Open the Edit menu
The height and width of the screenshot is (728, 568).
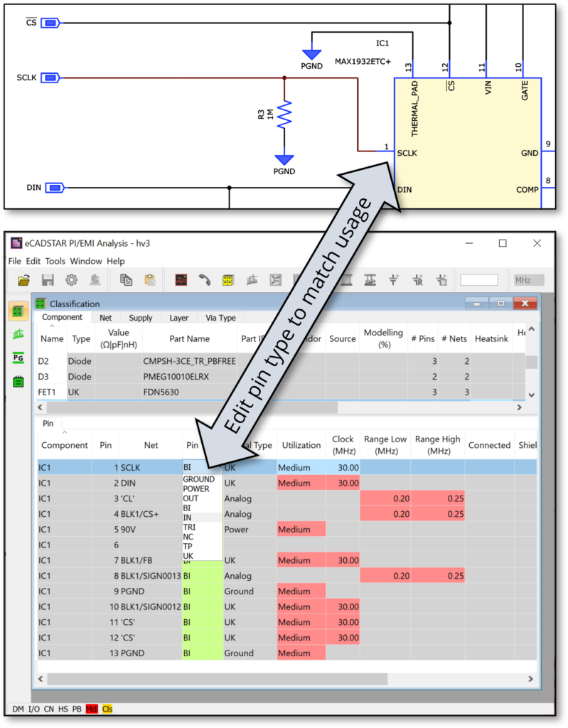[x=33, y=261]
